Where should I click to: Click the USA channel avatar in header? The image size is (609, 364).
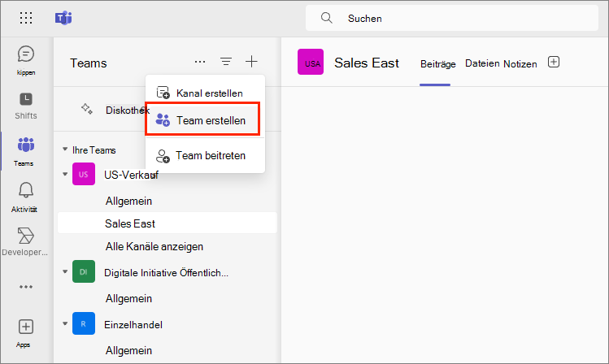[311, 62]
